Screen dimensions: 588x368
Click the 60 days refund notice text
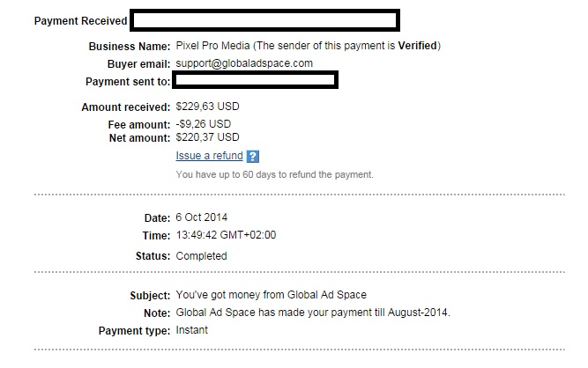pyautogui.click(x=274, y=174)
